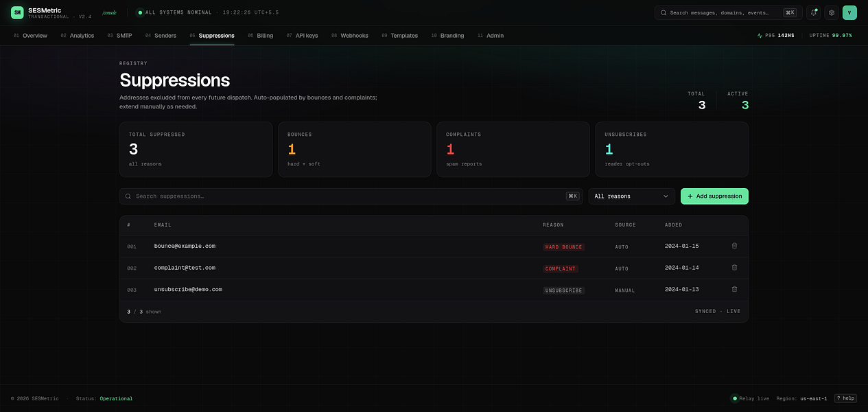868x412 pixels.
Task: Switch to the Analytics tab
Action: click(x=77, y=36)
